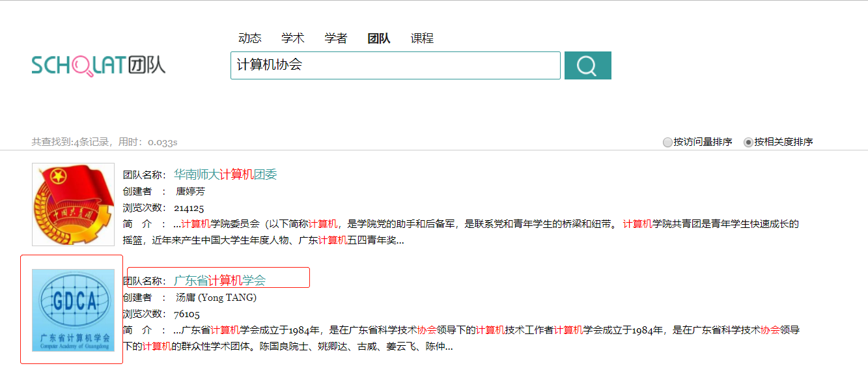The height and width of the screenshot is (366, 868).
Task: Open the Youth League emblem thumbnail
Action: tap(73, 204)
